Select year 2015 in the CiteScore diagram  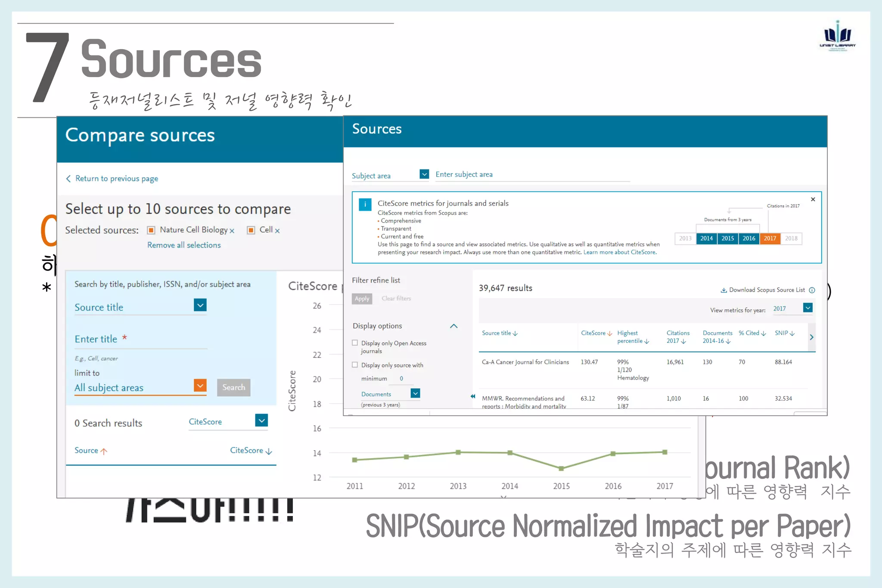pos(728,238)
